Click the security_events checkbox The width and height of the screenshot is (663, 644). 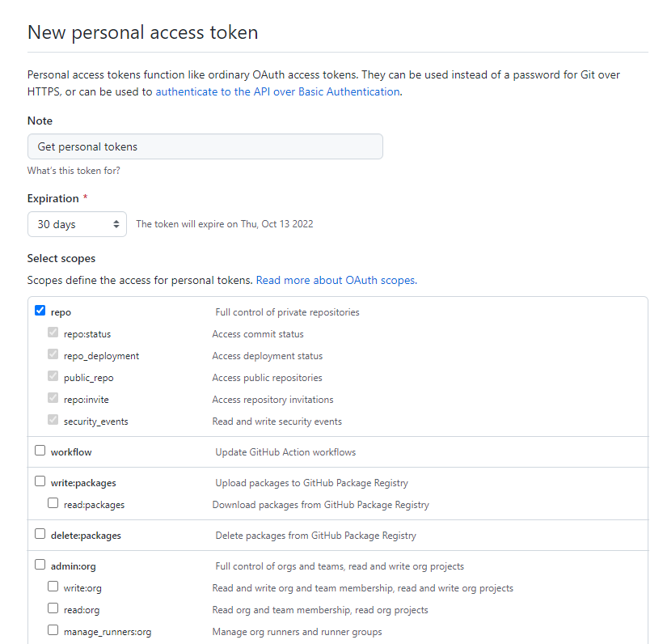coord(53,420)
